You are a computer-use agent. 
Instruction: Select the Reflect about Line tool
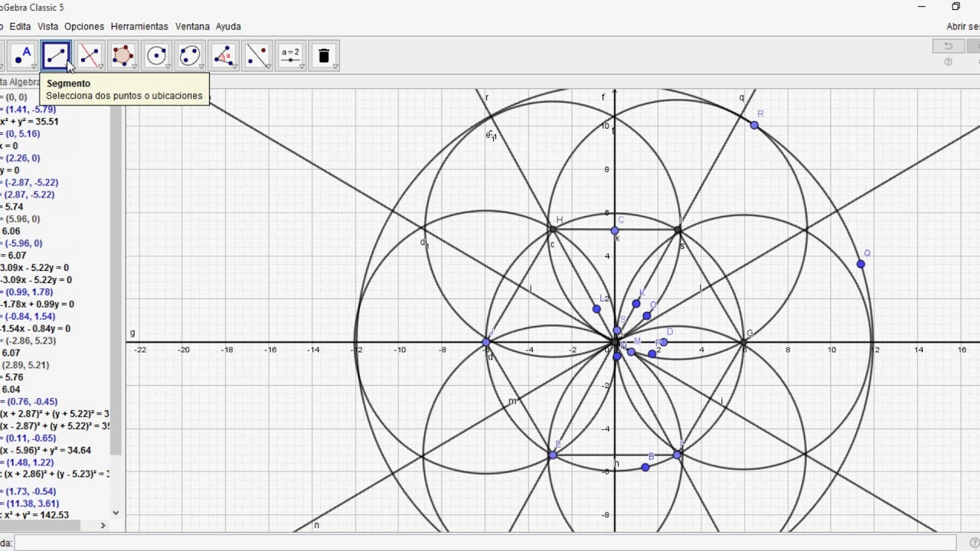click(x=257, y=55)
